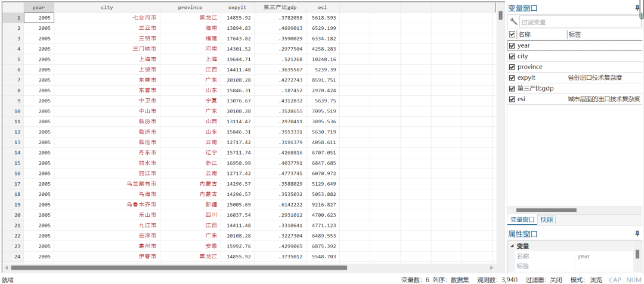This screenshot has width=644, height=284.
Task: Select the esi label 城市层面的出口技术复杂度
Action: [603, 99]
